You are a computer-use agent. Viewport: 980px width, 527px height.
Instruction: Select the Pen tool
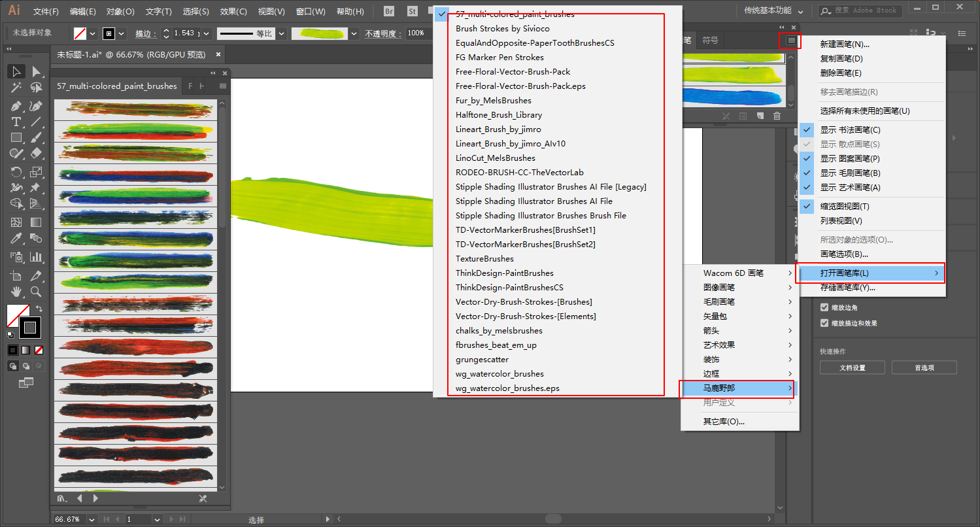tap(16, 106)
